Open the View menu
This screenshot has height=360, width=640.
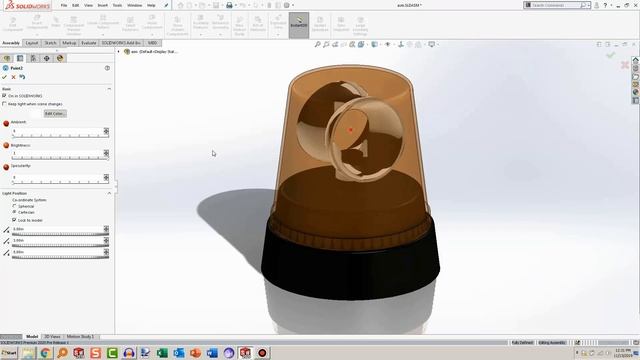pos(88,5)
